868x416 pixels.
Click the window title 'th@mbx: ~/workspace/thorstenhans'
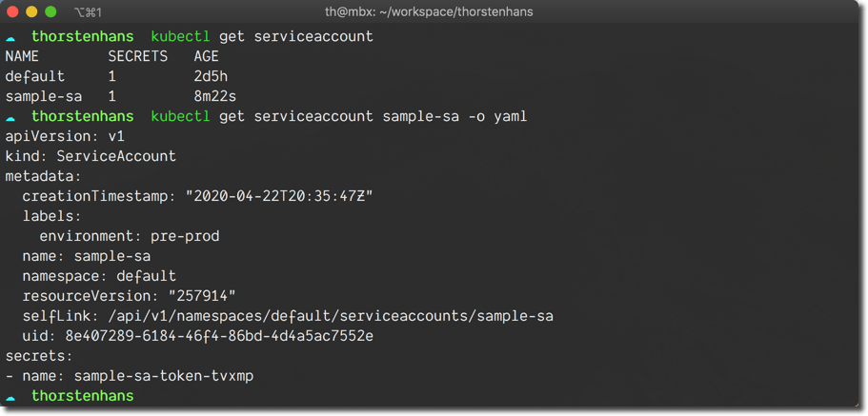429,12
